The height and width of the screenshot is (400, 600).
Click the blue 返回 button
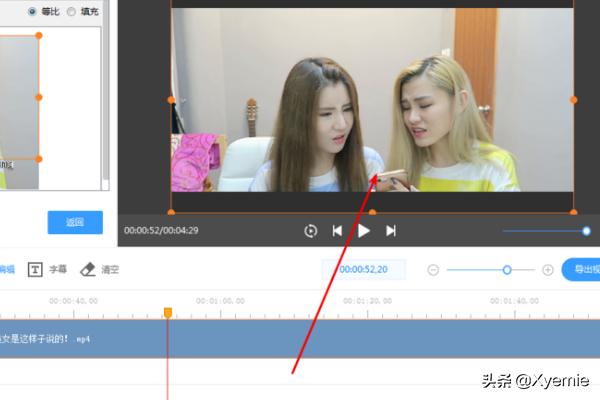(74, 222)
